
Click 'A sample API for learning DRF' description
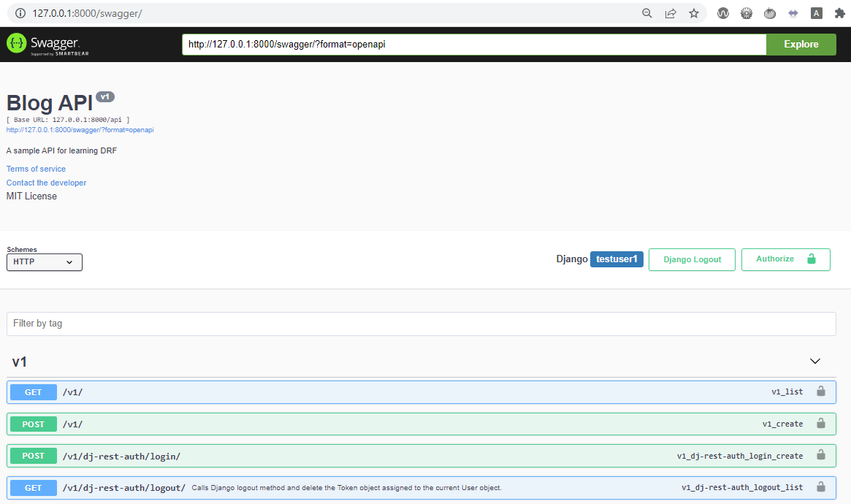click(x=61, y=150)
